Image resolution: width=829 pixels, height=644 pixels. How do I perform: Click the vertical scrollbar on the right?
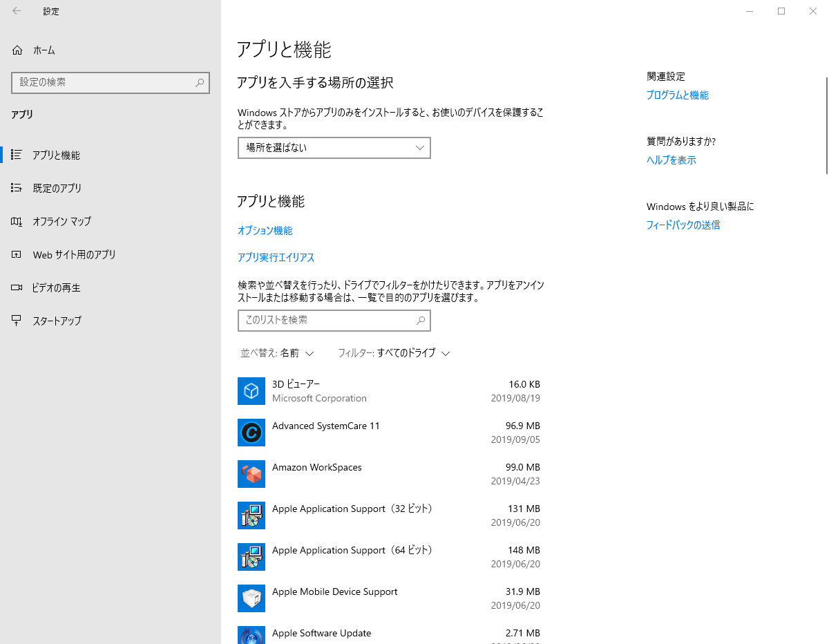826,124
